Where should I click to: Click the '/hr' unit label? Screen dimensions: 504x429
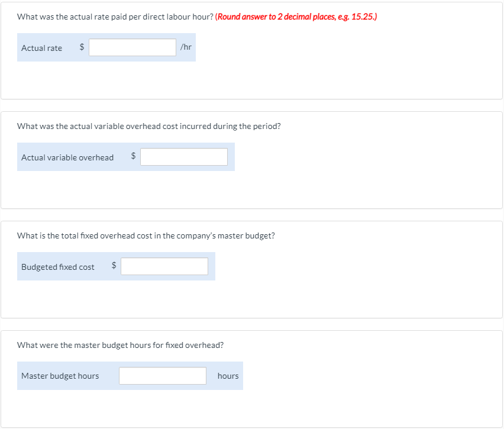(186, 47)
